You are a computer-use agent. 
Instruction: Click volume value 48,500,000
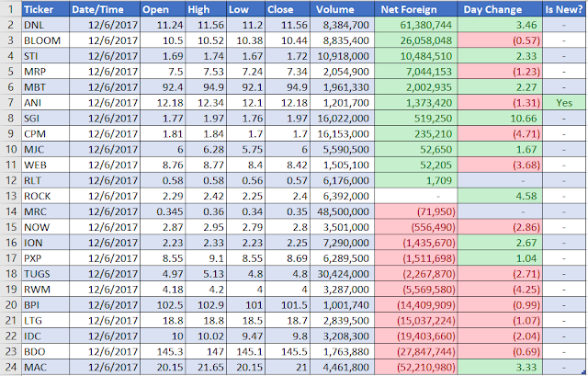tap(342, 211)
